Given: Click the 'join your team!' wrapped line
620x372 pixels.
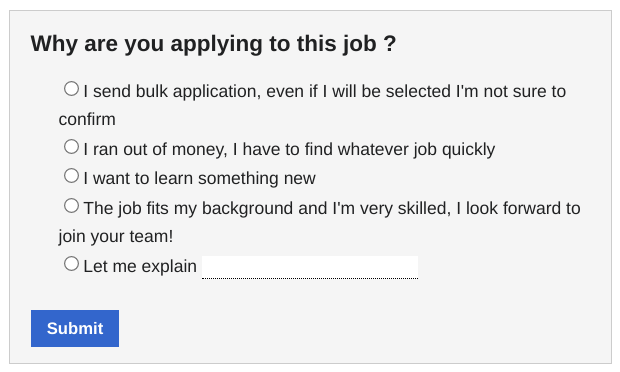Looking at the screenshot, I should coord(116,236).
